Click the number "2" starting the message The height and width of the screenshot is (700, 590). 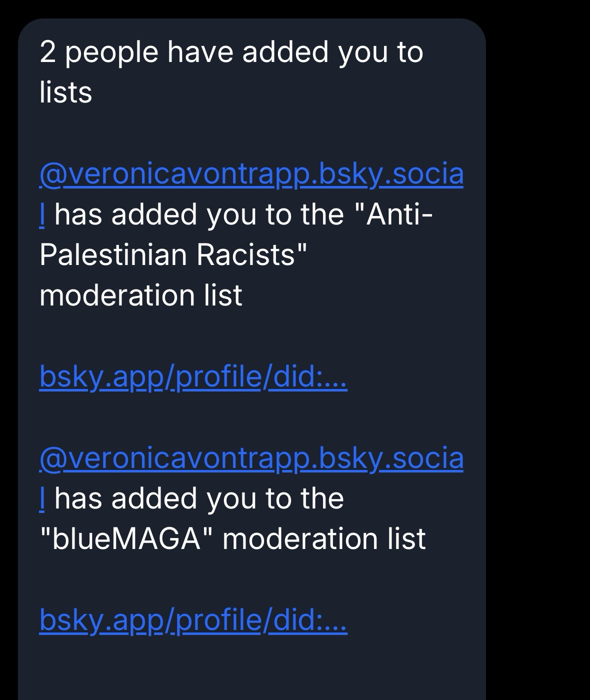[47, 52]
